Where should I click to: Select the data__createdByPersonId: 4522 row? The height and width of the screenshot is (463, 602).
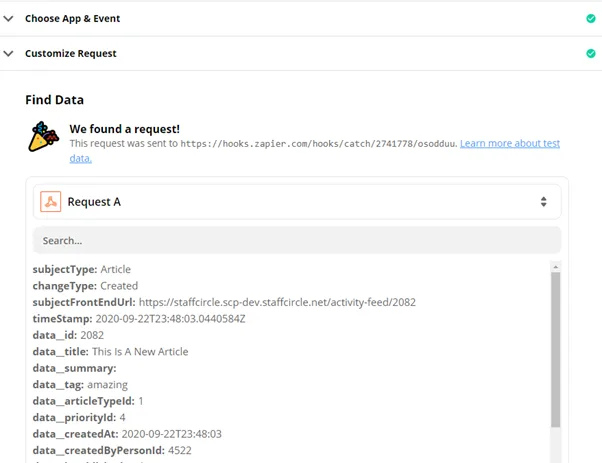(x=112, y=451)
